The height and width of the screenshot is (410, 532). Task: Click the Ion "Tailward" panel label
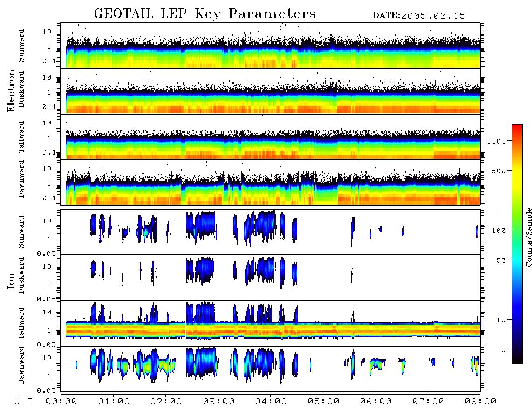click(x=21, y=323)
